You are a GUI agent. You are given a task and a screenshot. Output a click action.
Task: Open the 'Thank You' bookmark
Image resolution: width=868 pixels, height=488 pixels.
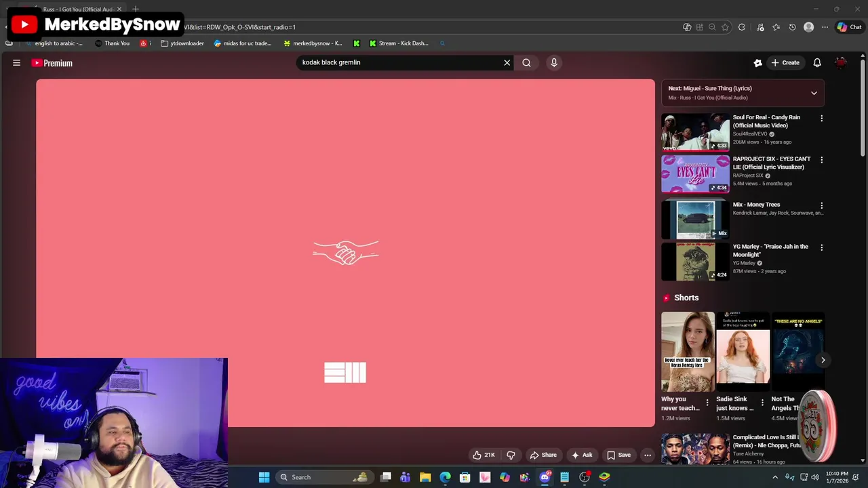112,43
